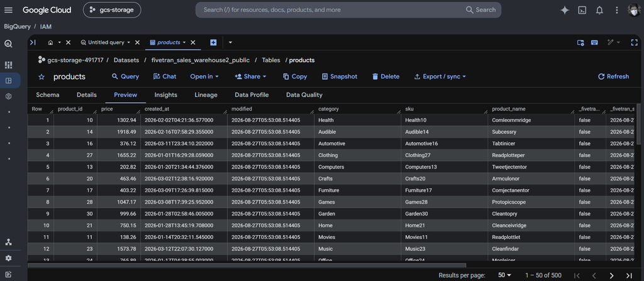The image size is (644, 281).
Task: Open the release notes icon at sidebar bottom
Action: coord(8,274)
